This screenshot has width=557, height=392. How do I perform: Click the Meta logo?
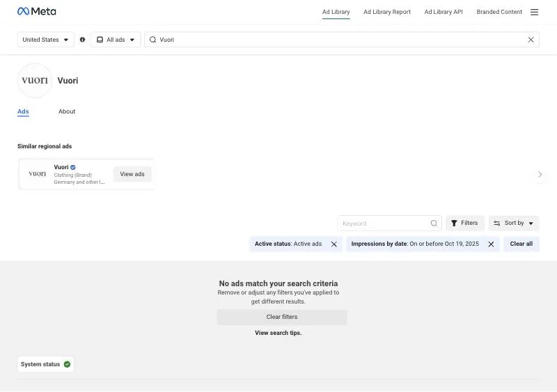pos(37,11)
